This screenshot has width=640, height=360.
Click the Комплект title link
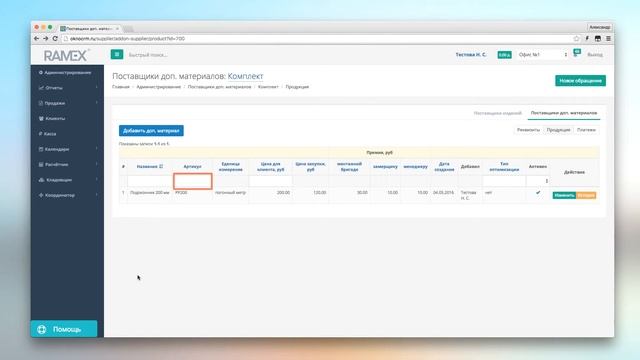(245, 76)
